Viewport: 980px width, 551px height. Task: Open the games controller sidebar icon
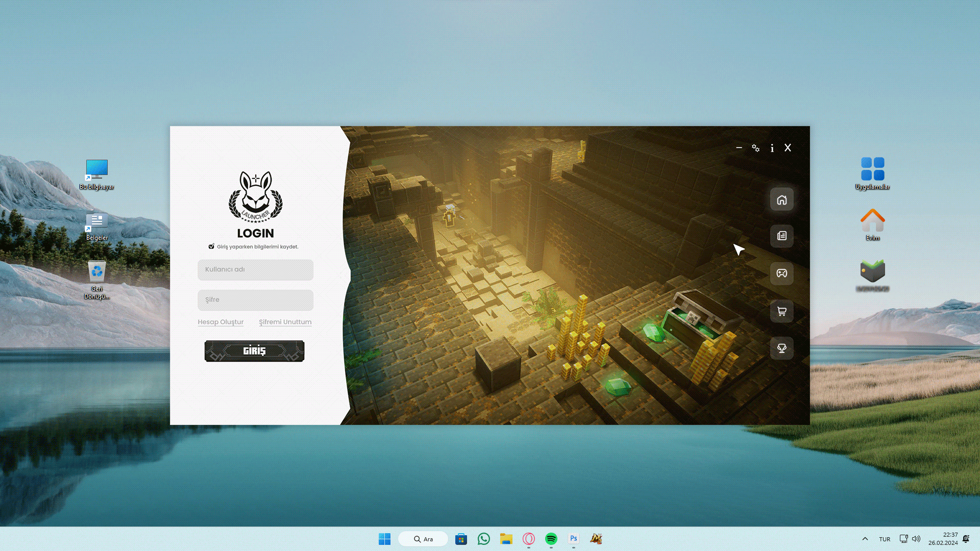click(x=781, y=273)
